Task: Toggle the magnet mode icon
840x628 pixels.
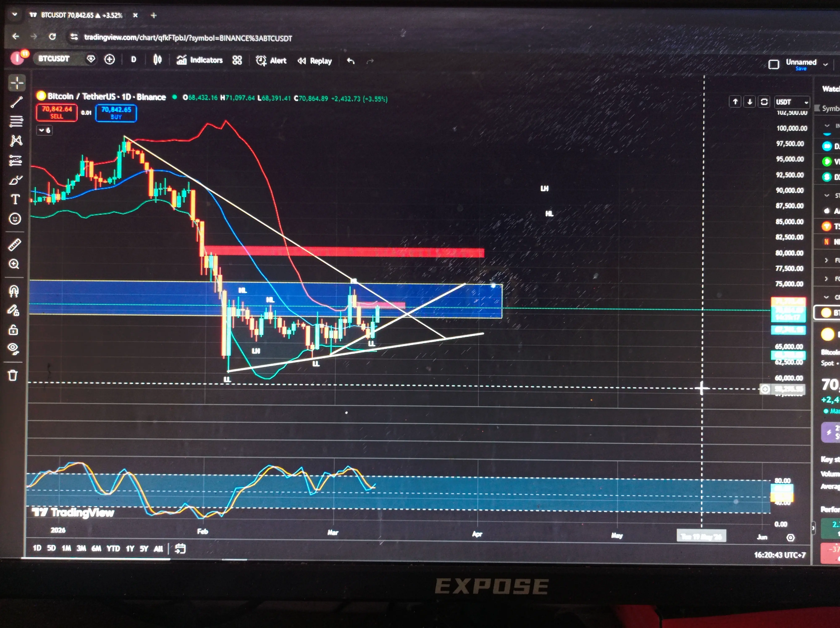Action: click(14, 291)
